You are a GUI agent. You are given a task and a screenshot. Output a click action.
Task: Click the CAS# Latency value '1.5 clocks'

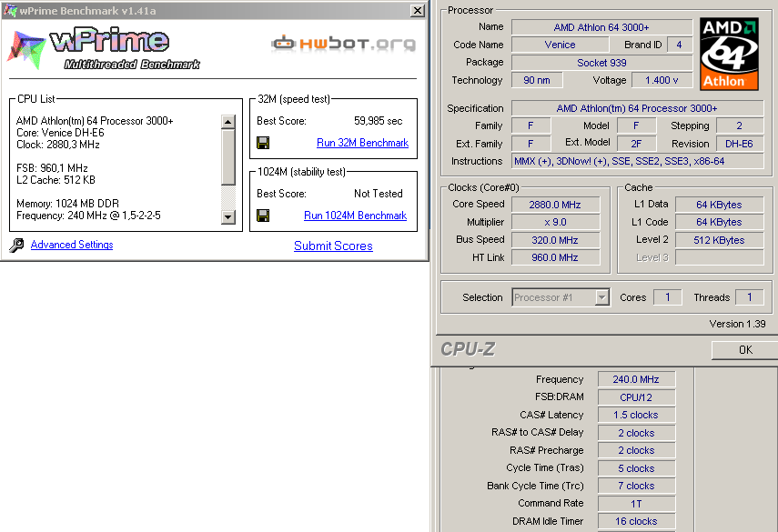pos(636,415)
